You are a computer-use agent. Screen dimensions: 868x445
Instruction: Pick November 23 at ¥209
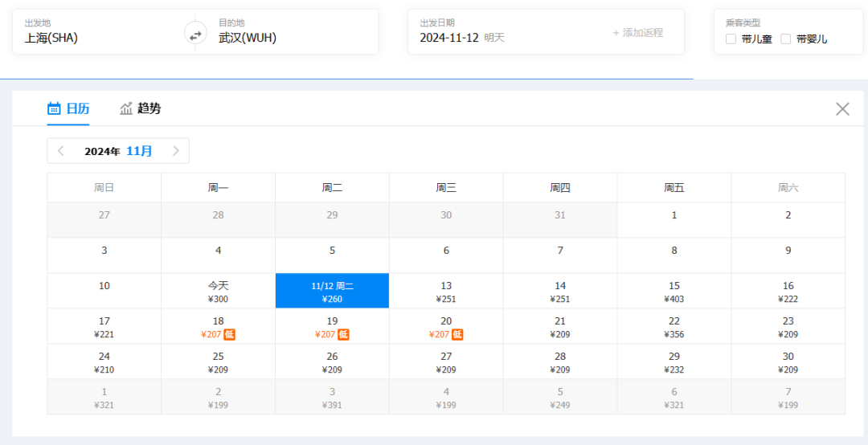point(788,326)
